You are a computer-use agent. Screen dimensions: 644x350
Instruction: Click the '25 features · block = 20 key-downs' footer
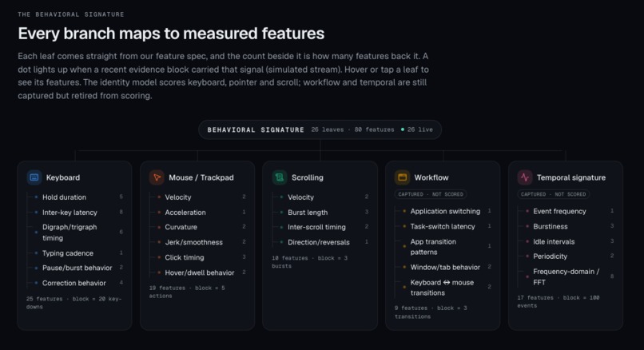click(74, 303)
